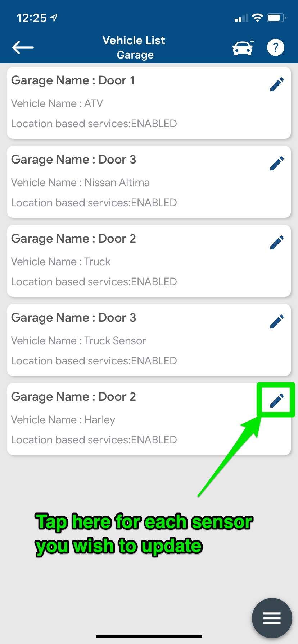
Task: Edit the Nissan Altima entry
Action: point(277,164)
